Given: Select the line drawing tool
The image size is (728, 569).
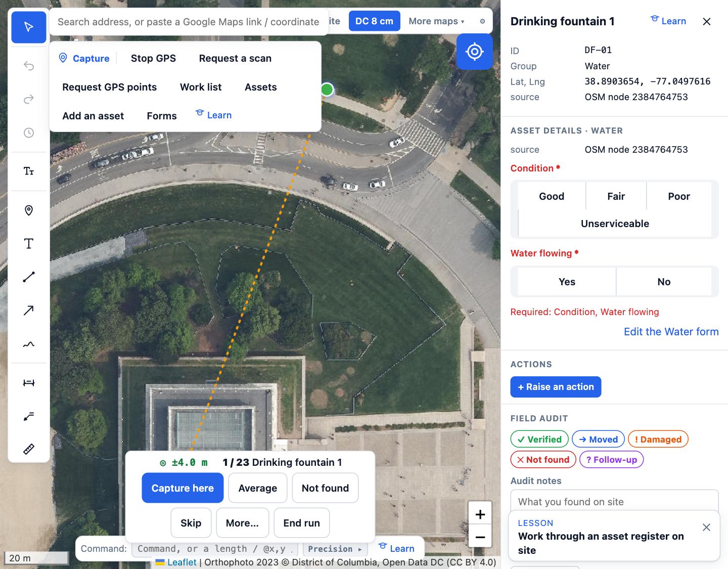Looking at the screenshot, I should 29,277.
